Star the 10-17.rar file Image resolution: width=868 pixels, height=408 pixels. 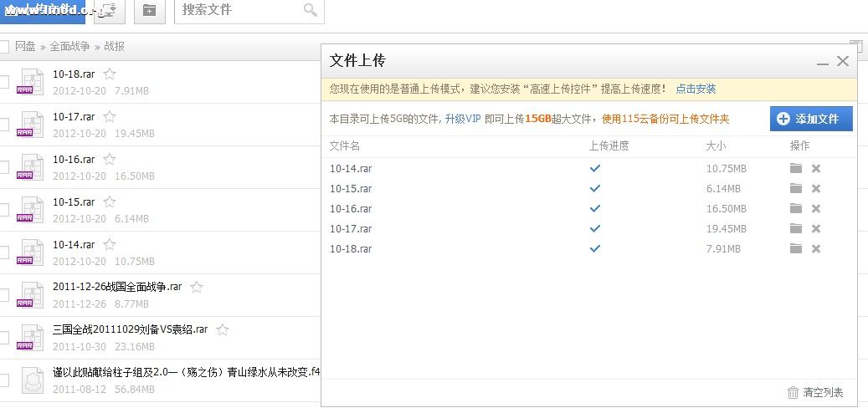(x=110, y=117)
